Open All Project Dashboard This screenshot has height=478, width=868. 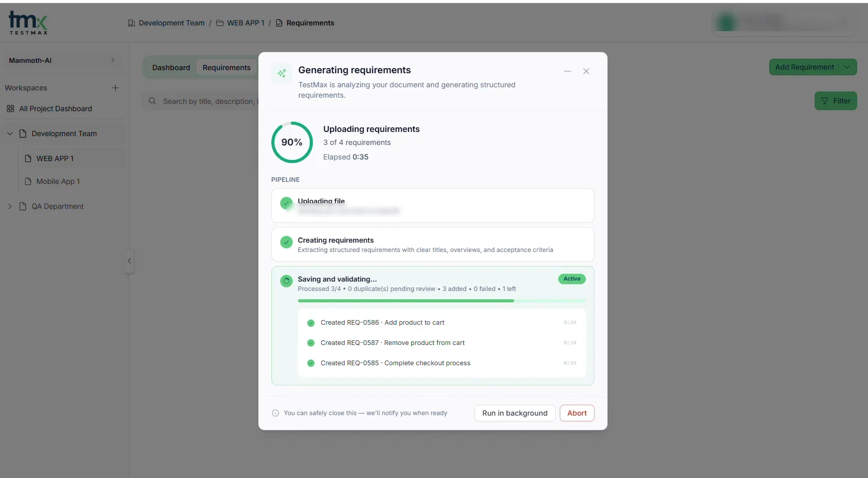tap(56, 109)
